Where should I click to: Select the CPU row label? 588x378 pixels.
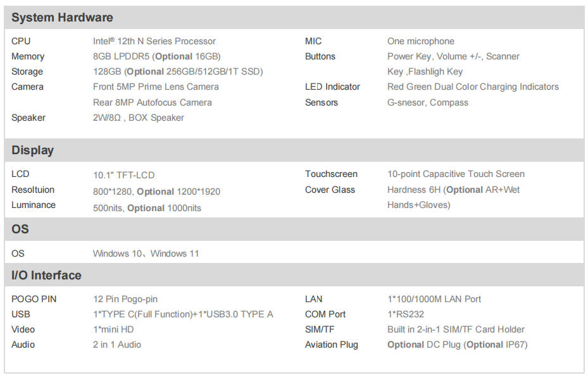click(21, 41)
